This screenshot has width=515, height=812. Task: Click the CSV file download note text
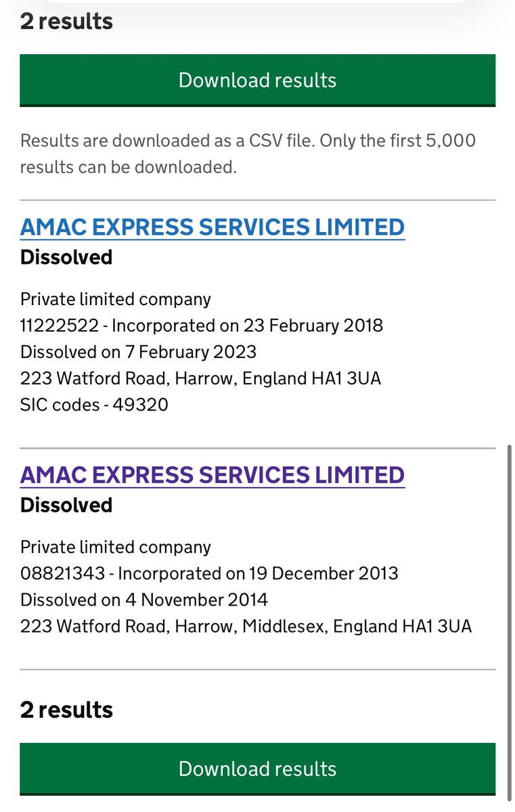click(248, 154)
